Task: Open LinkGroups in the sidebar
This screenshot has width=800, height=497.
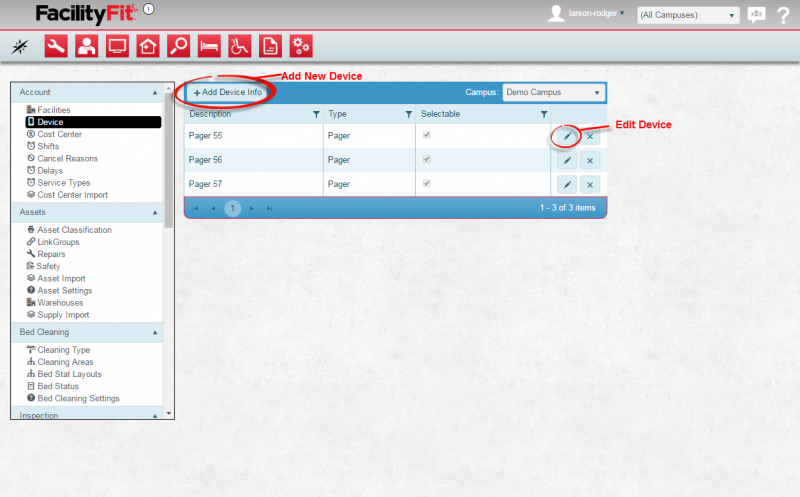Action: [x=53, y=242]
